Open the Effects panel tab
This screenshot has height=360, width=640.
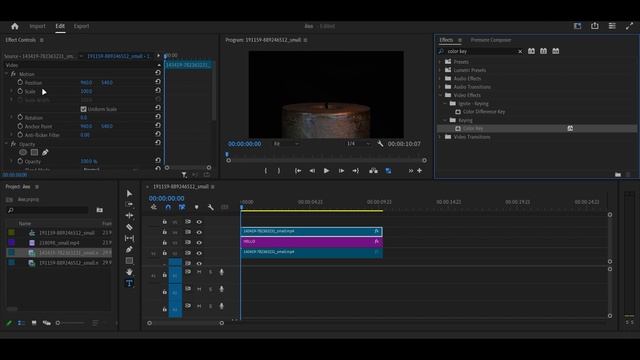pos(446,40)
